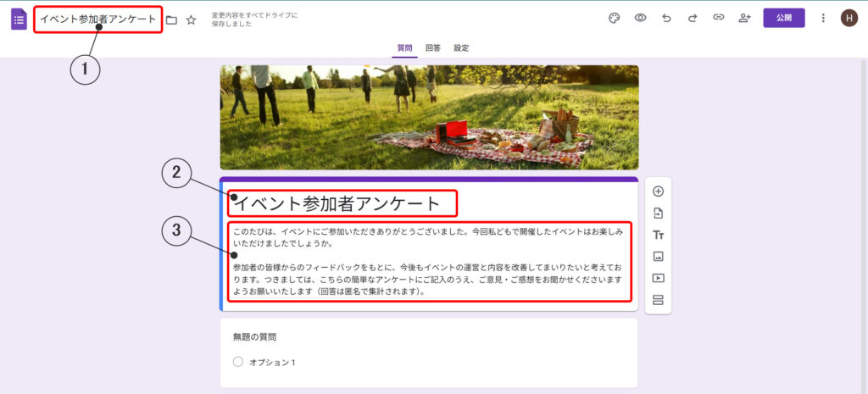Click the picnic header image
868x394 pixels.
429,117
